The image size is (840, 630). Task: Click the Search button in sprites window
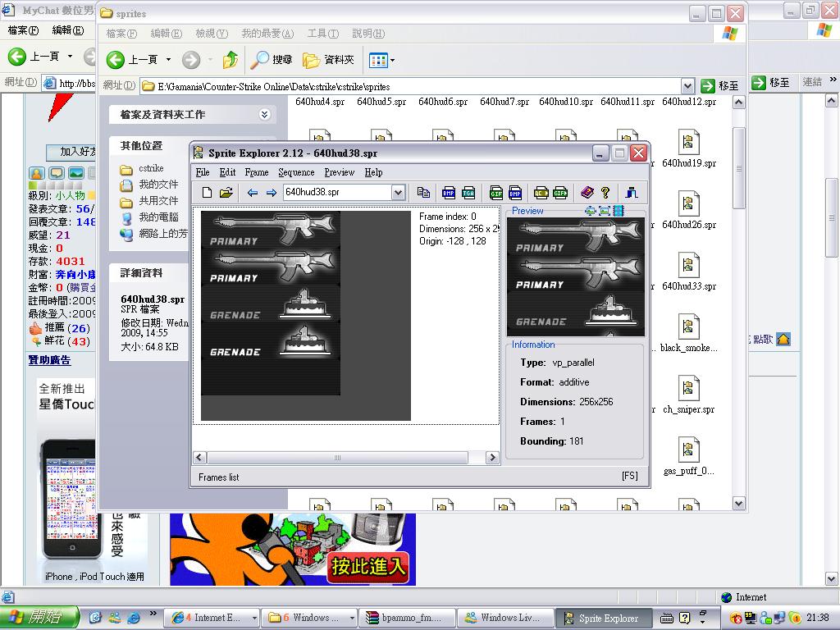[x=272, y=59]
